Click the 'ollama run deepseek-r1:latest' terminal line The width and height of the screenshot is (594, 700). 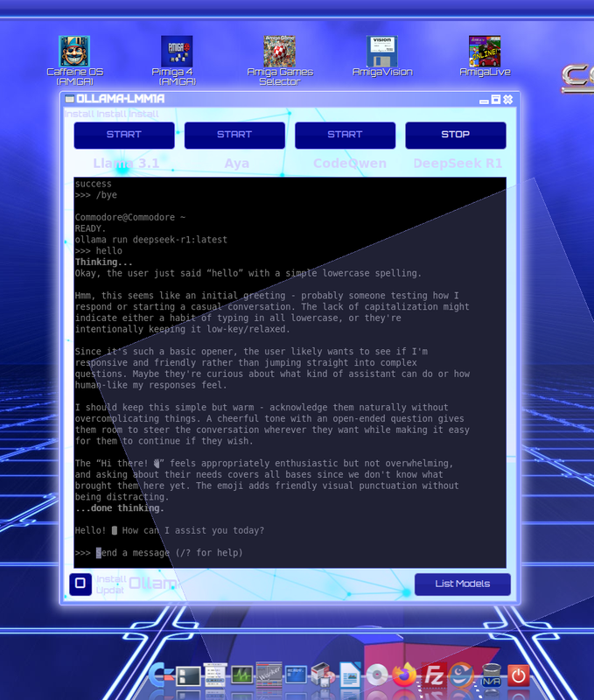tap(150, 240)
